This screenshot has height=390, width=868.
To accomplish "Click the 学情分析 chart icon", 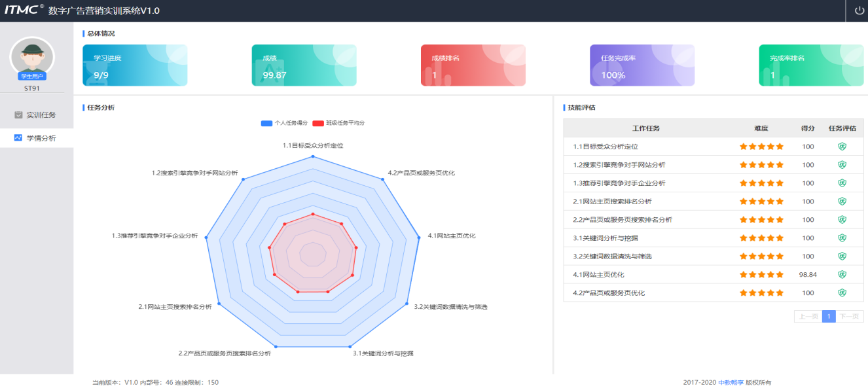I will (x=18, y=138).
